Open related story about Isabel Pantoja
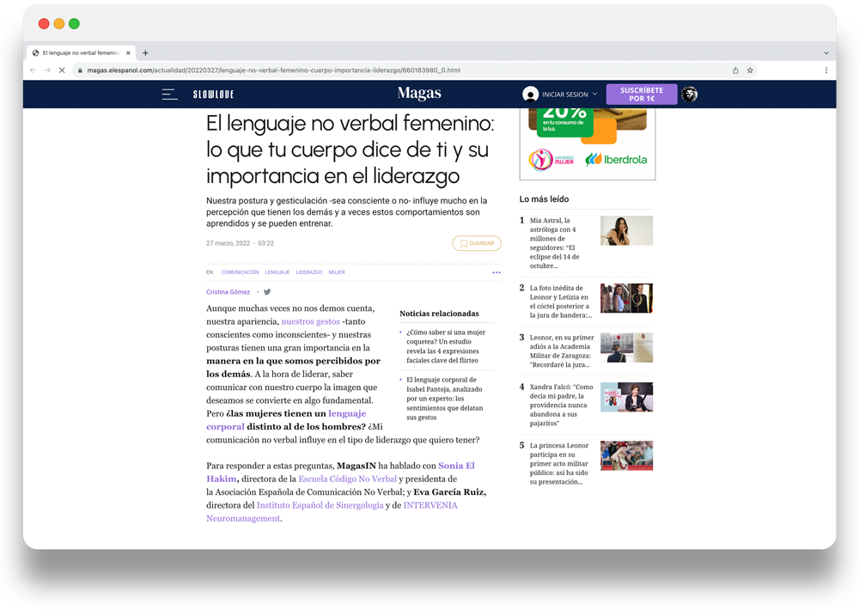 [x=445, y=399]
